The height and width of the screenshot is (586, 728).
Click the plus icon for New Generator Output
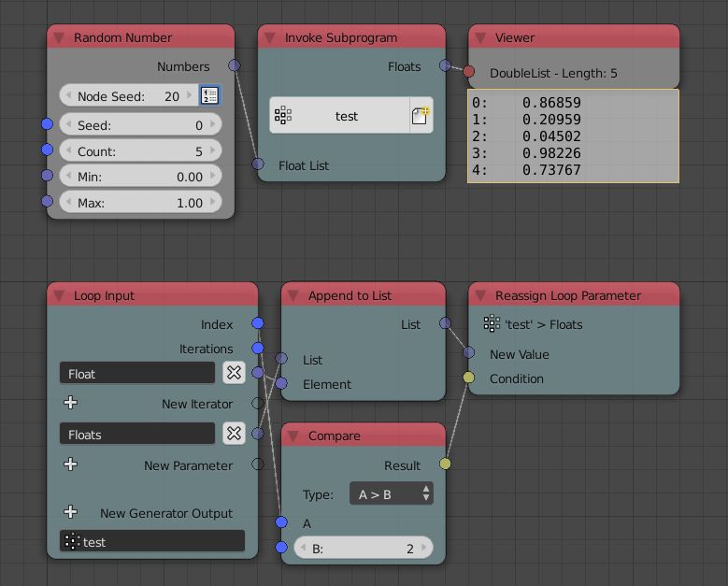pos(71,512)
